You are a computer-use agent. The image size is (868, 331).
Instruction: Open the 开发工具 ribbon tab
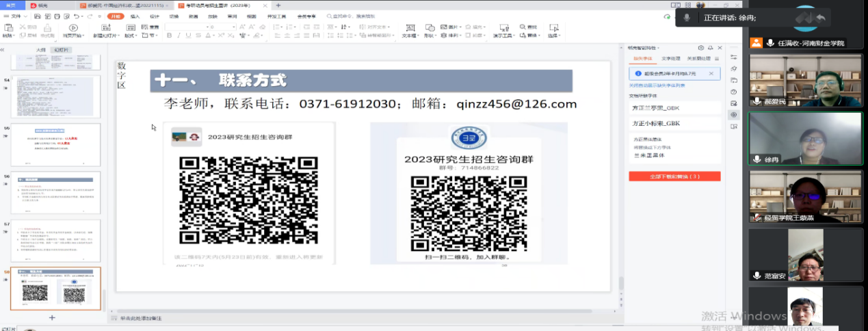point(276,16)
